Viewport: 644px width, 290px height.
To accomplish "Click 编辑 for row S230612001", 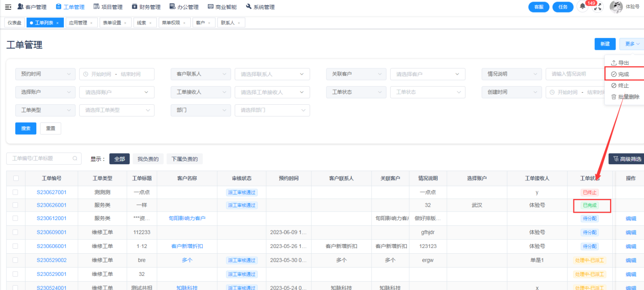I will click(631, 218).
